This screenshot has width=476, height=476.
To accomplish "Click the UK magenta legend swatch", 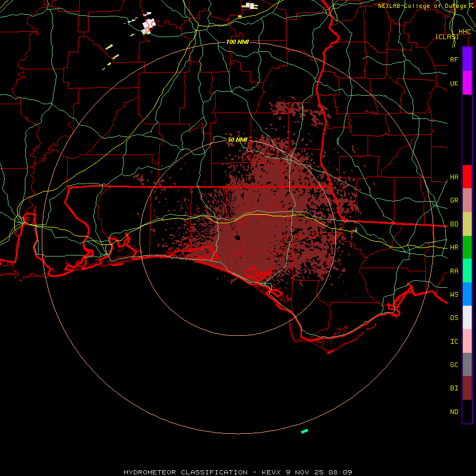I will 467,83.
